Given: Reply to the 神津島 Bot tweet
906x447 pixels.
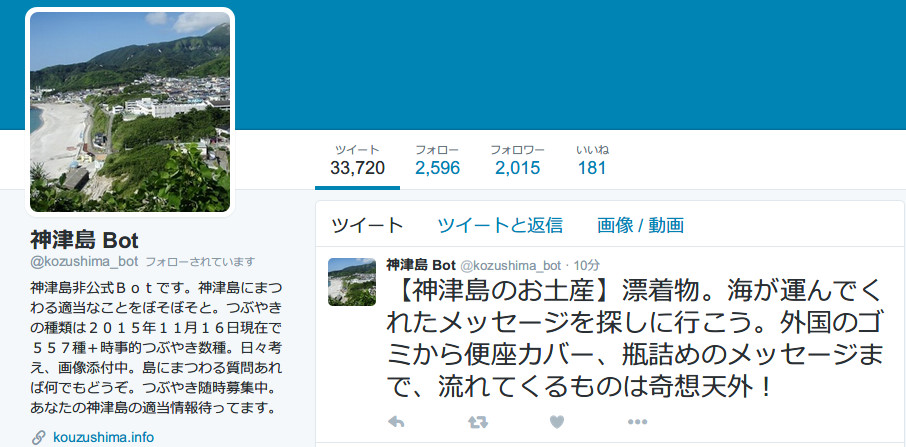Looking at the screenshot, I should click(x=396, y=423).
